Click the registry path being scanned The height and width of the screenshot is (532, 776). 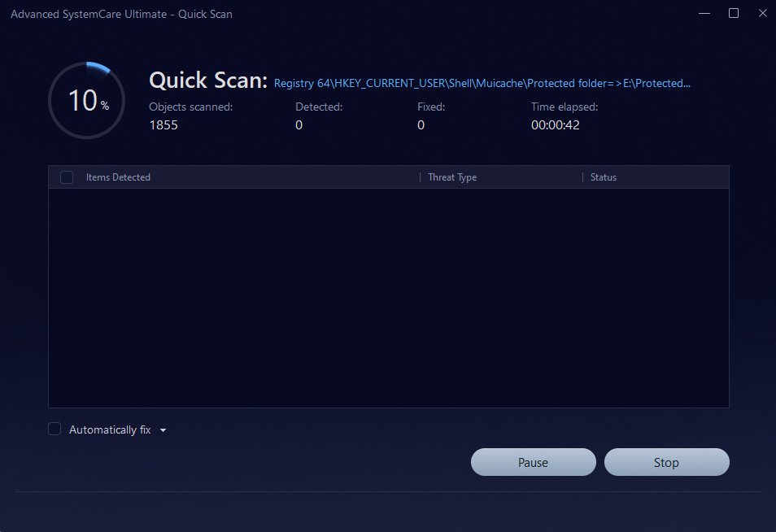point(482,83)
